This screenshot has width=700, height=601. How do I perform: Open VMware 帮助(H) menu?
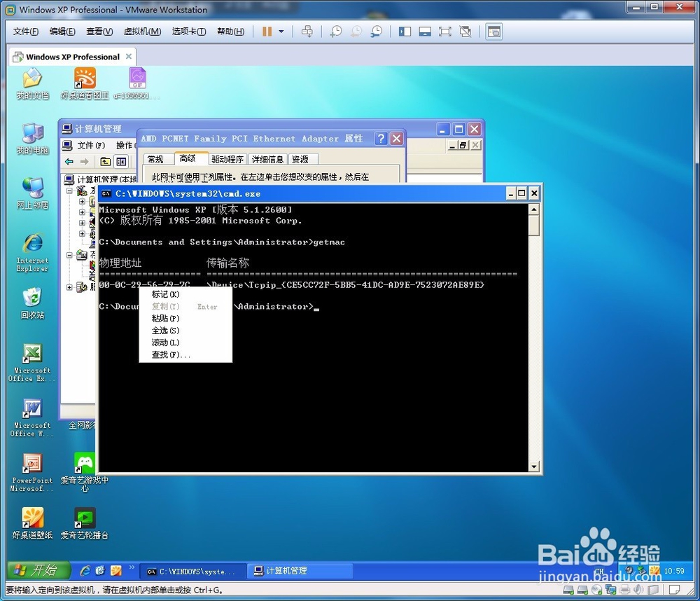tap(230, 32)
